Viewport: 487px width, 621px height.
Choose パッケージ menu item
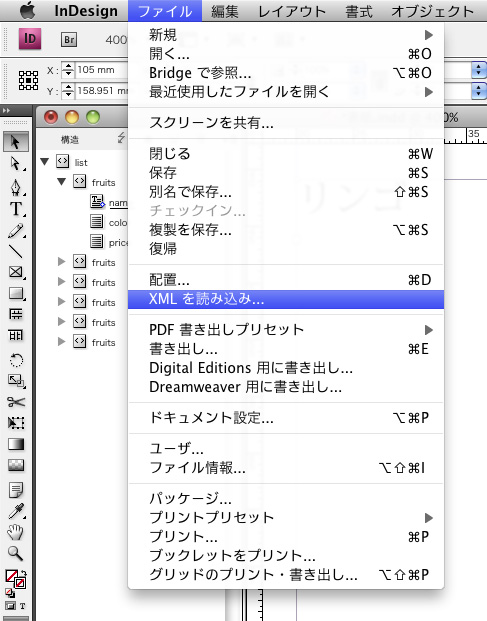286,499
